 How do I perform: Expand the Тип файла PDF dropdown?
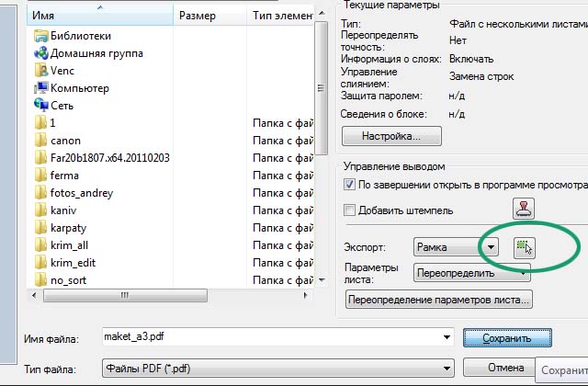point(447,369)
